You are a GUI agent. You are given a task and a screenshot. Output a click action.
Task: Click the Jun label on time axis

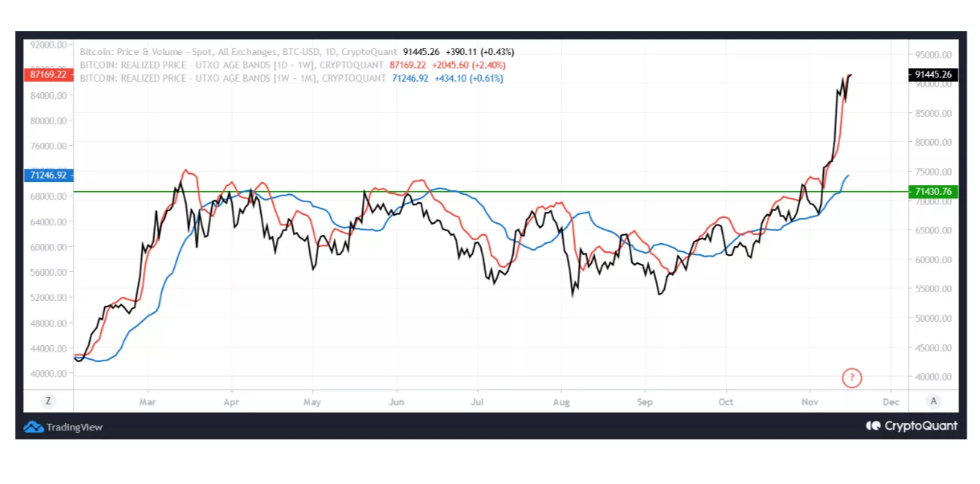pyautogui.click(x=396, y=402)
